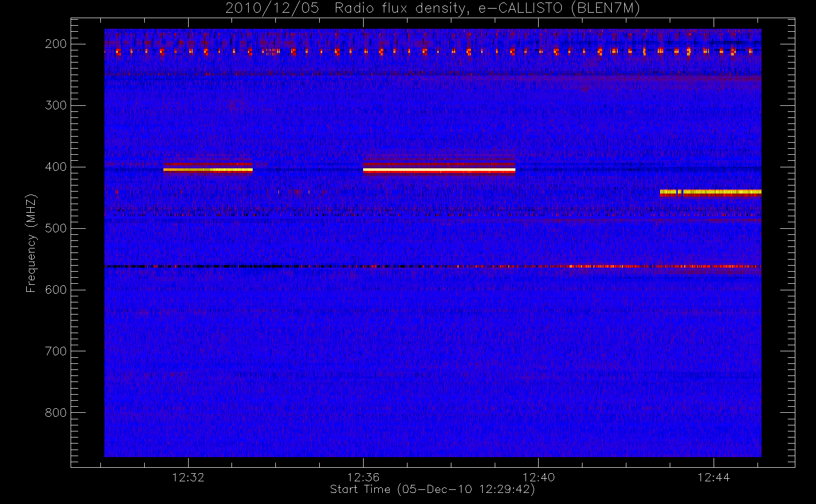
Task: Click the 600 frequency tick label
Action: click(x=56, y=290)
